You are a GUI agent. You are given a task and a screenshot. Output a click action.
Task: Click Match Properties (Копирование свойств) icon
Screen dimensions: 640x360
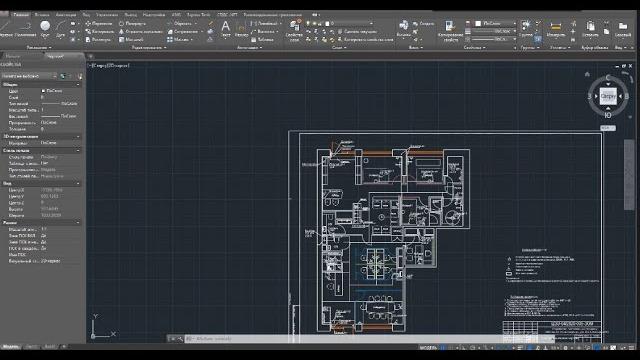coord(450,30)
